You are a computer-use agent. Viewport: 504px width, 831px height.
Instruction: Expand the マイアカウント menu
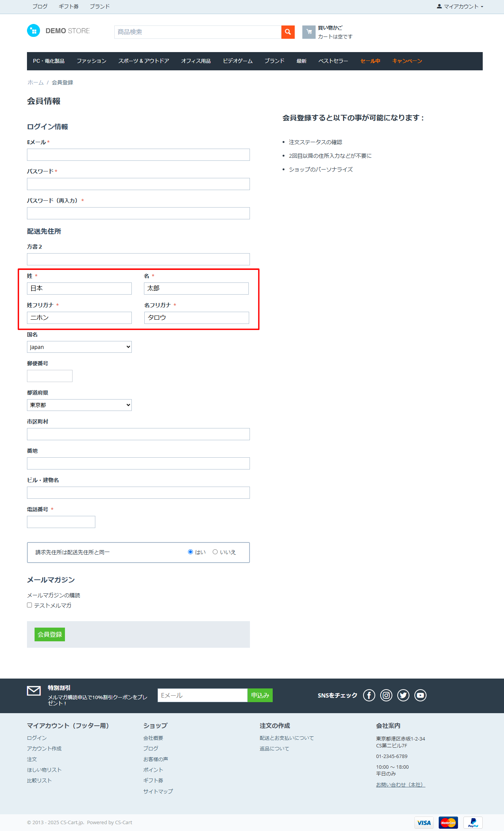click(460, 6)
